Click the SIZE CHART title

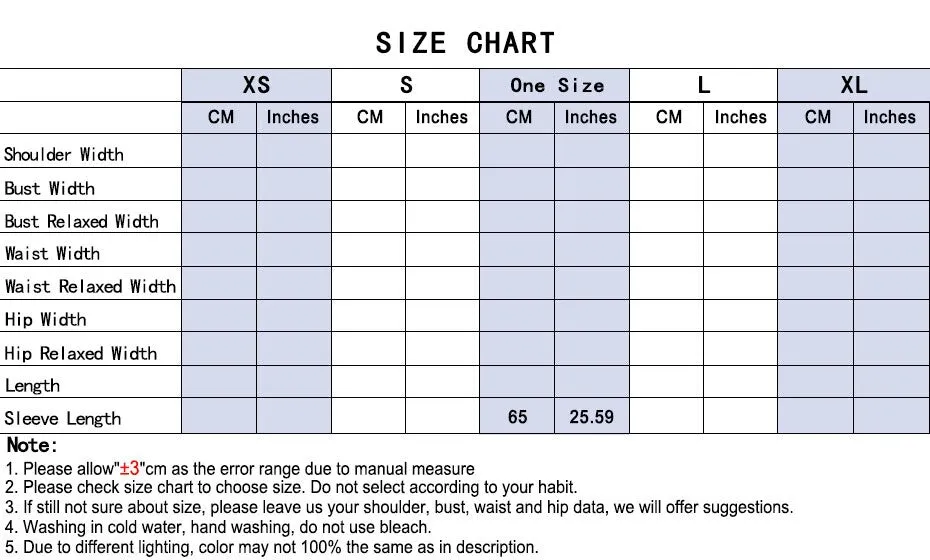click(x=466, y=43)
